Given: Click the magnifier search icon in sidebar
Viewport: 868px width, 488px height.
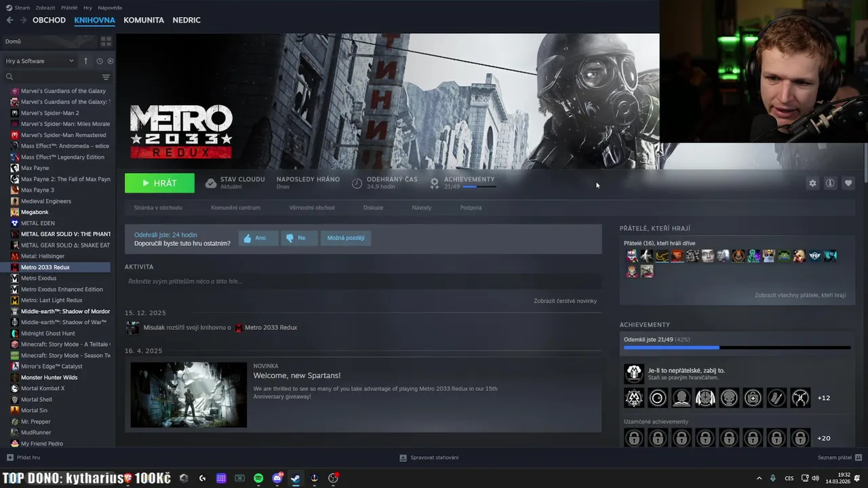Looking at the screenshot, I should click(x=9, y=77).
